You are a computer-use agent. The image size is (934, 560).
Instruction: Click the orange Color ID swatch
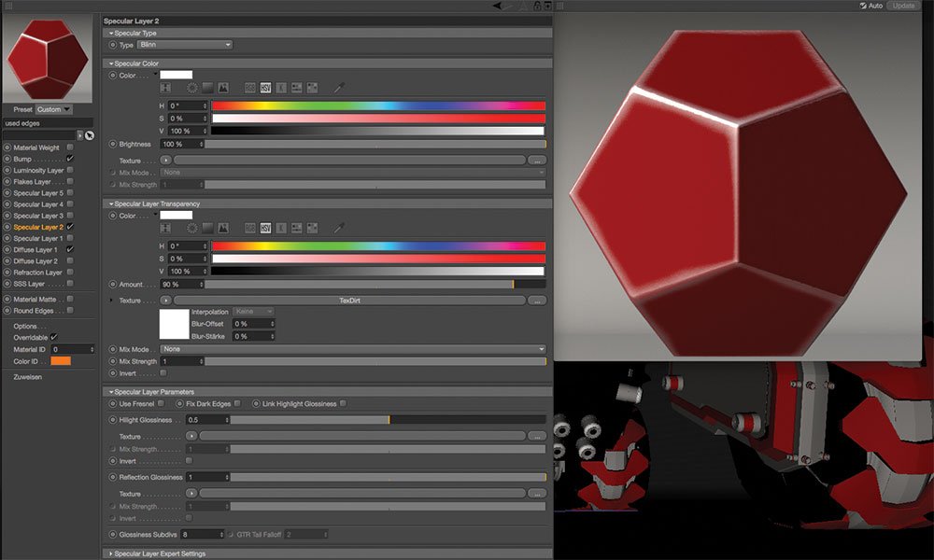coord(61,361)
